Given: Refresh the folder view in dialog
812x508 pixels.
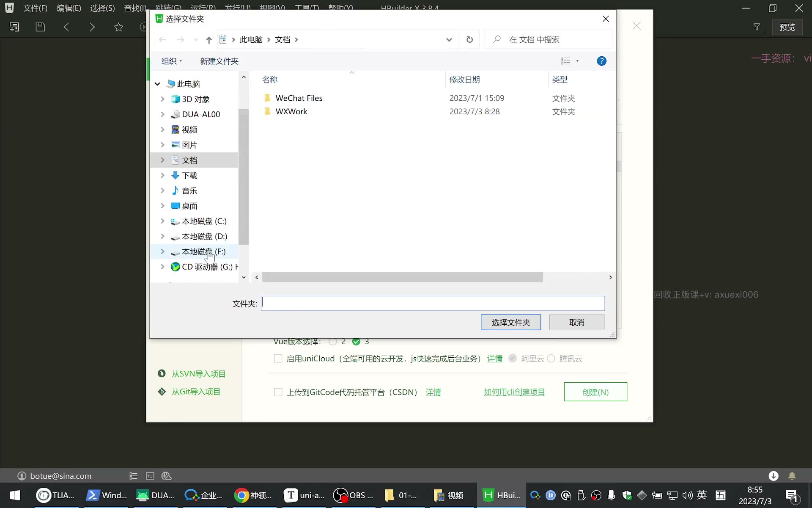Looking at the screenshot, I should click(x=469, y=39).
